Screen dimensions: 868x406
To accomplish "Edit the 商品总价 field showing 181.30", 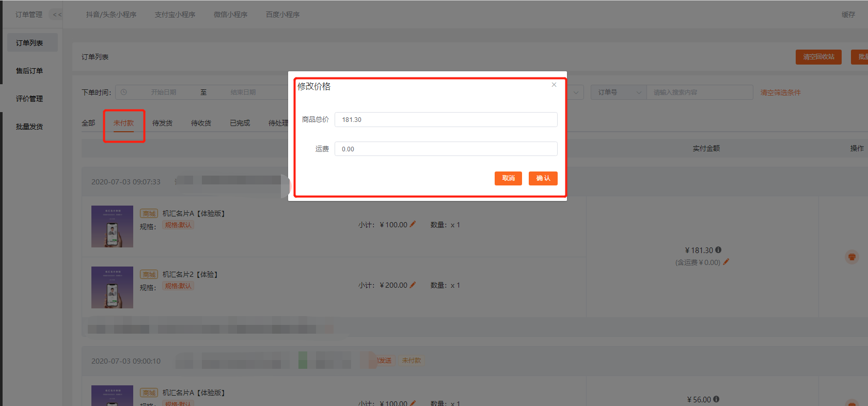I will (x=446, y=119).
